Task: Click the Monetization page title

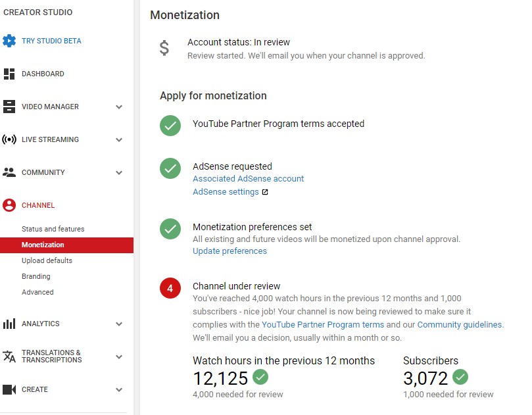Action: pyautogui.click(x=185, y=15)
